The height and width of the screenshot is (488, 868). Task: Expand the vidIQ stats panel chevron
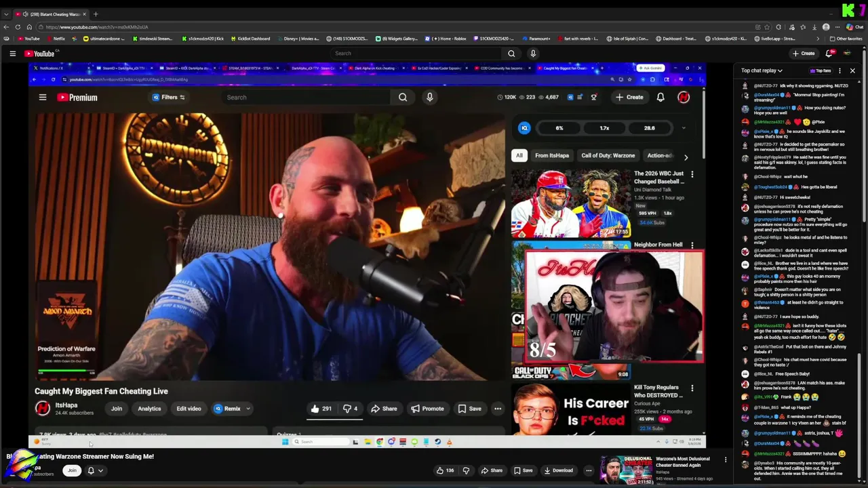683,128
